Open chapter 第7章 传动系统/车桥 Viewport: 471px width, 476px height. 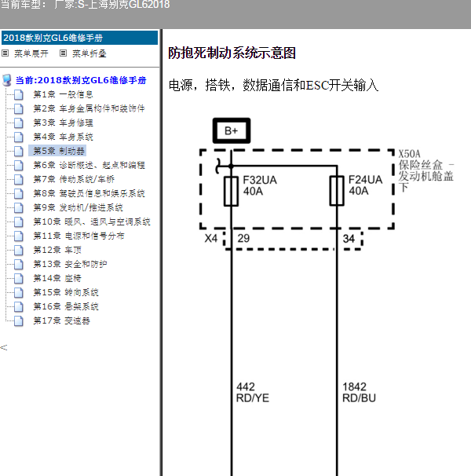pos(74,179)
